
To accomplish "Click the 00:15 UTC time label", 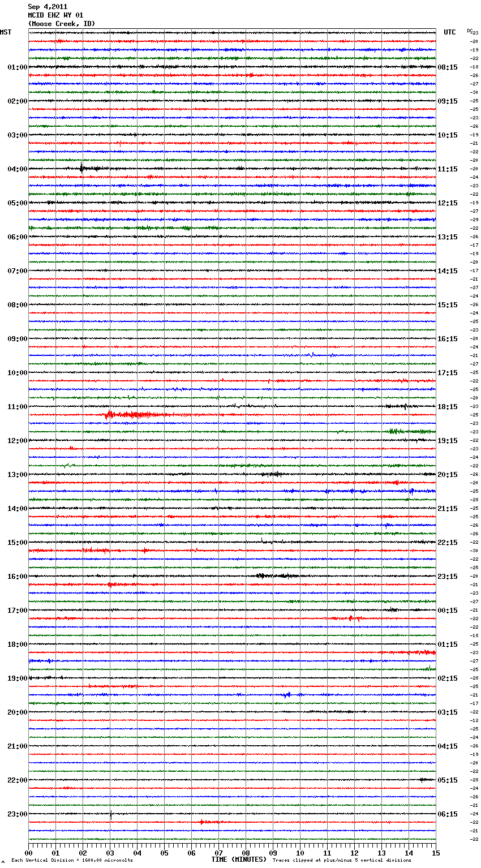I will coord(448,611).
